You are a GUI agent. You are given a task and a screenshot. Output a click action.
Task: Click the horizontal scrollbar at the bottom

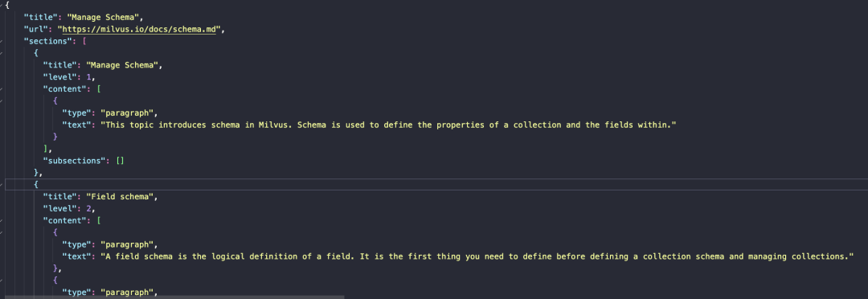tap(172, 297)
